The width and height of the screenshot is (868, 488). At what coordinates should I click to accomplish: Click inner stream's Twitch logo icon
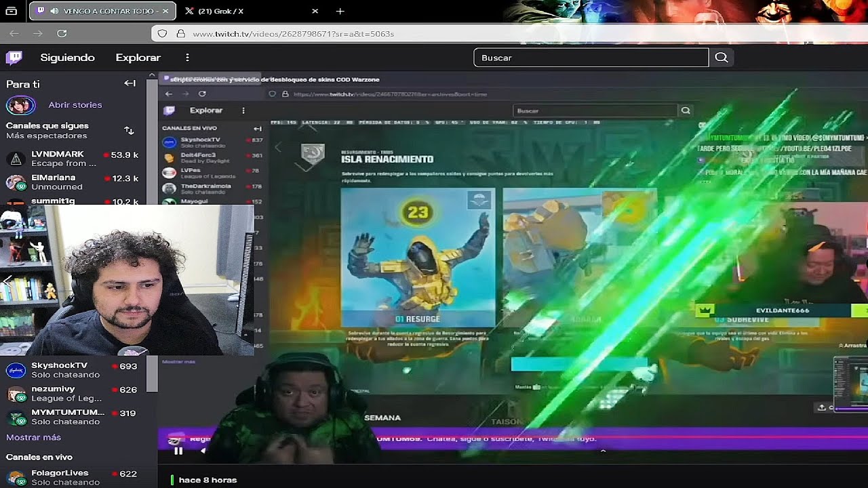click(x=170, y=110)
